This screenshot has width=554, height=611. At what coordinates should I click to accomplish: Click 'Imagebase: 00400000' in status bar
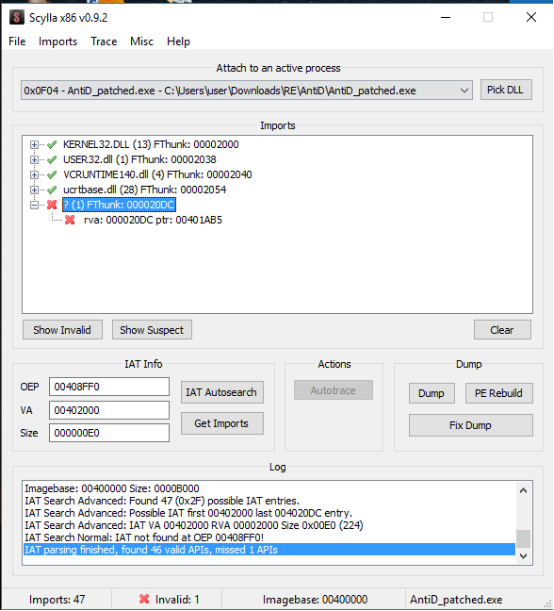(315, 599)
